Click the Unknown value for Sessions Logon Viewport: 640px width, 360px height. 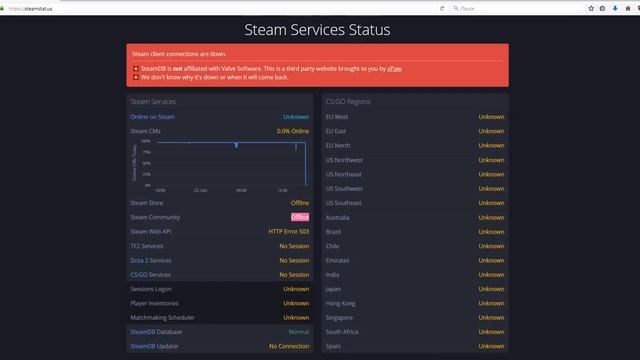click(x=296, y=289)
